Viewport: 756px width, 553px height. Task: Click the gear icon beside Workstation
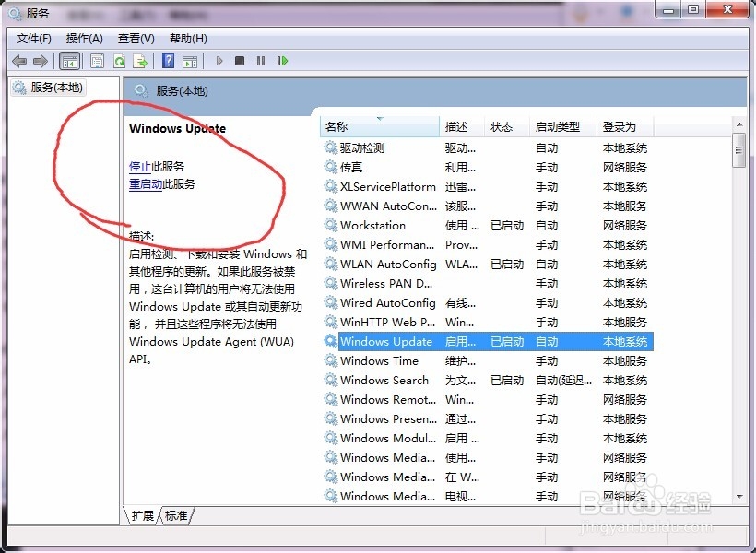click(x=330, y=225)
